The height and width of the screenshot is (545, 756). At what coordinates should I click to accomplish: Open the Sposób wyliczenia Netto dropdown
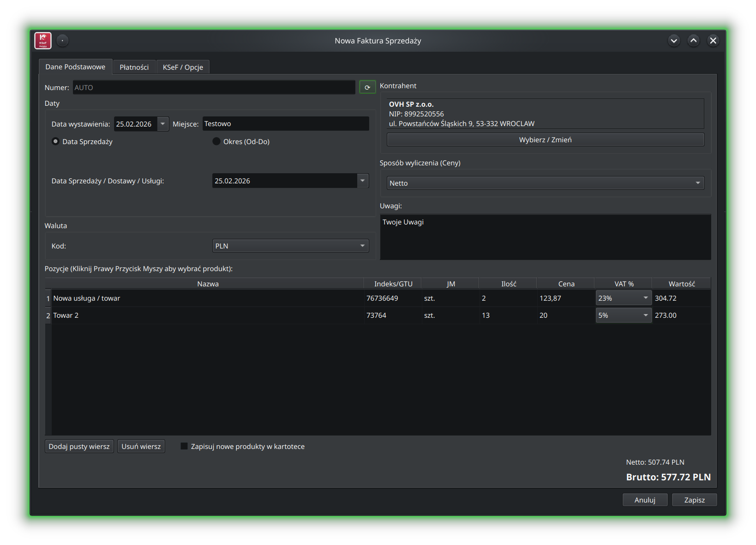pyautogui.click(x=697, y=183)
